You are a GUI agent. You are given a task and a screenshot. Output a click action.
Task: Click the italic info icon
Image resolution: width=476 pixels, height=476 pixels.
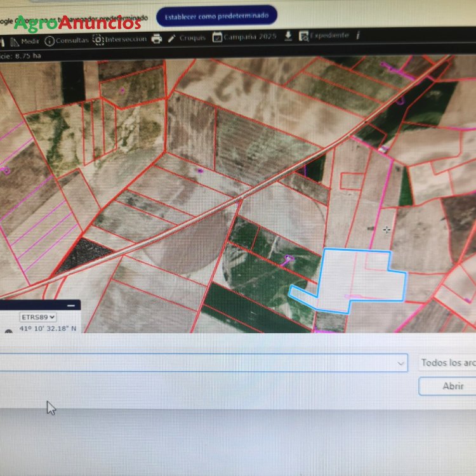pos(358,35)
